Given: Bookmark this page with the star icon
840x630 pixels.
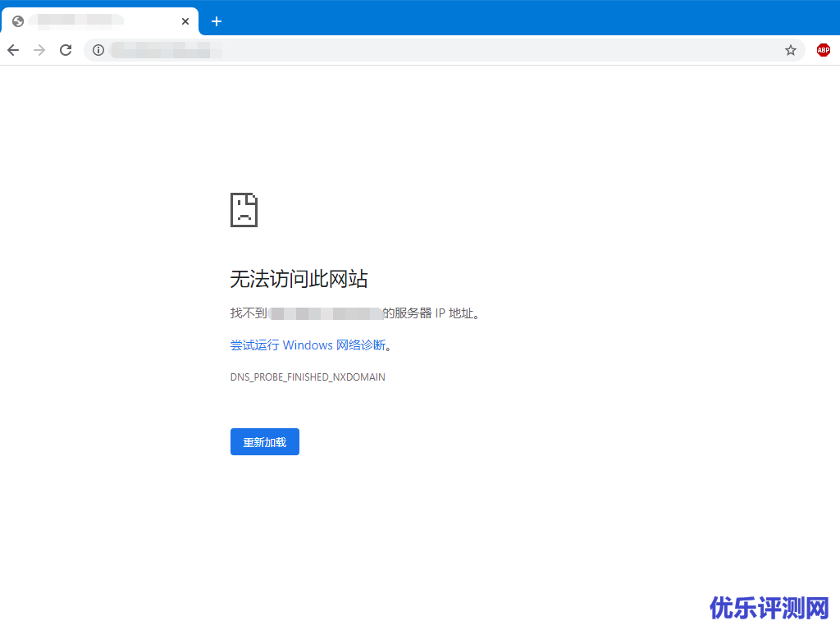Looking at the screenshot, I should tap(791, 50).
